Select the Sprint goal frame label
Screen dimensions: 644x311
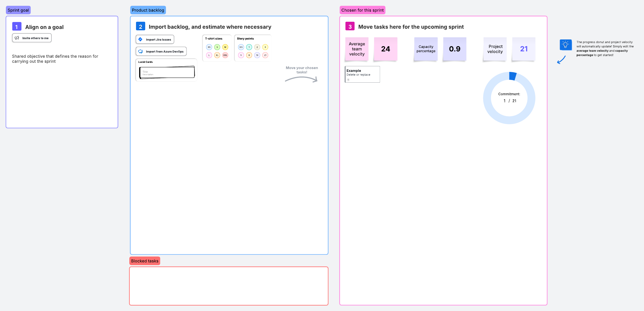[x=18, y=10]
